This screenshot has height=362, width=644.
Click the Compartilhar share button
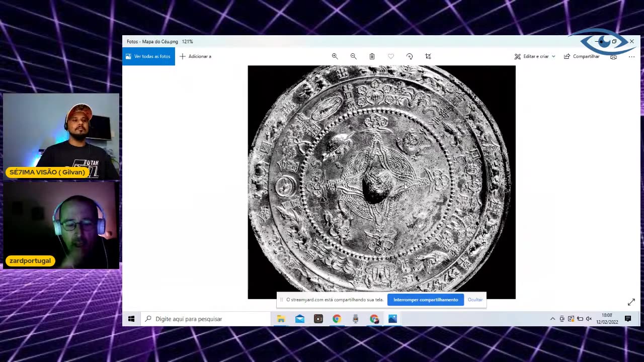pos(582,56)
